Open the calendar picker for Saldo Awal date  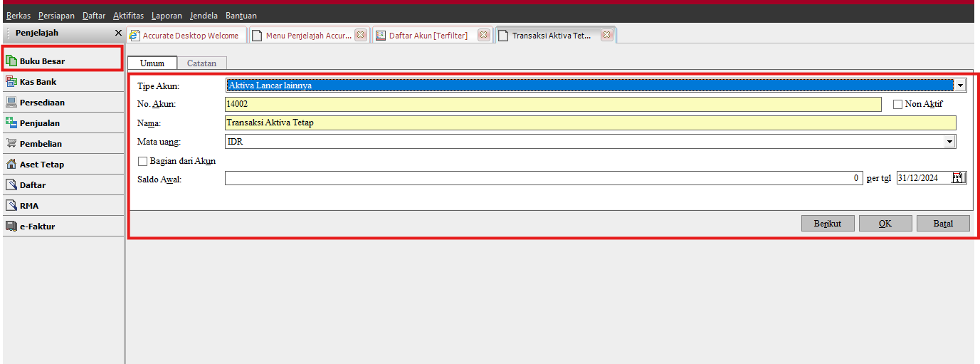pyautogui.click(x=958, y=178)
